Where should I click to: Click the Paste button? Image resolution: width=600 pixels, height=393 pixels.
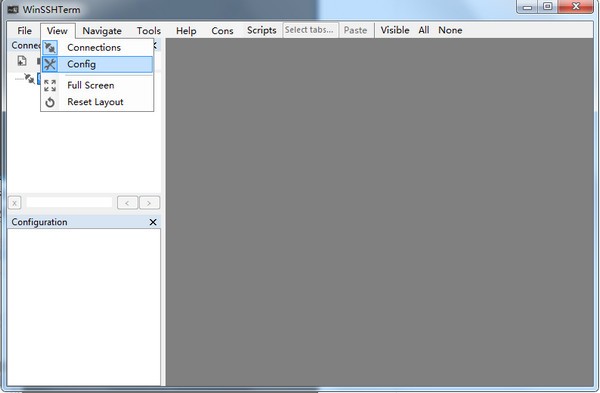coord(355,30)
